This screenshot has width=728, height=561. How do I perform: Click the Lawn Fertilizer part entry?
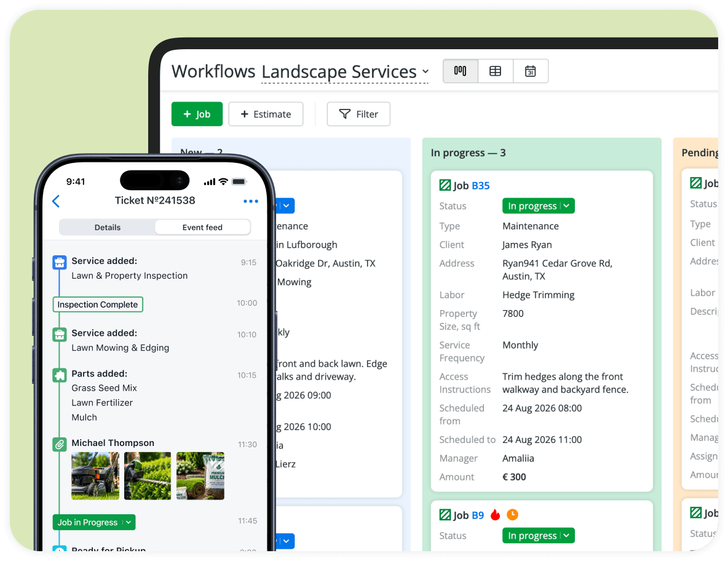[x=102, y=403]
